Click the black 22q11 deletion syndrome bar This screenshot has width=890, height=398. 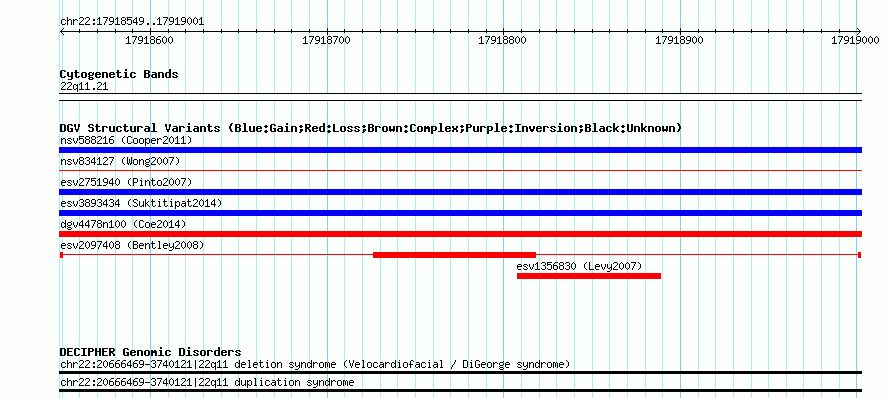coord(460,372)
